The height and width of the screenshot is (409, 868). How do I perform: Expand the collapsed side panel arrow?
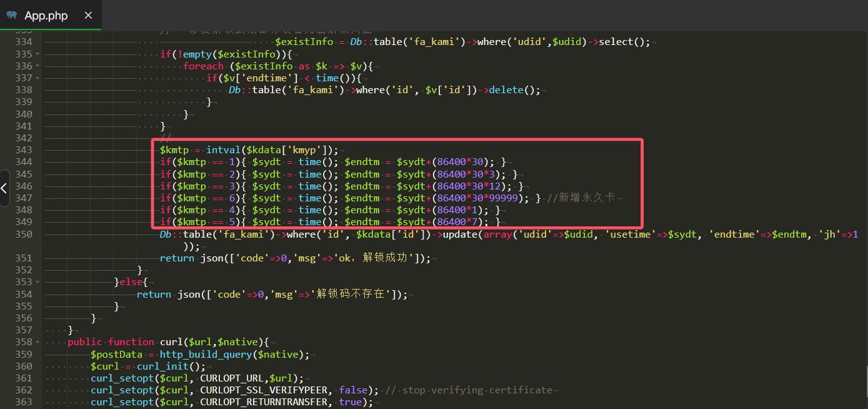click(x=4, y=188)
